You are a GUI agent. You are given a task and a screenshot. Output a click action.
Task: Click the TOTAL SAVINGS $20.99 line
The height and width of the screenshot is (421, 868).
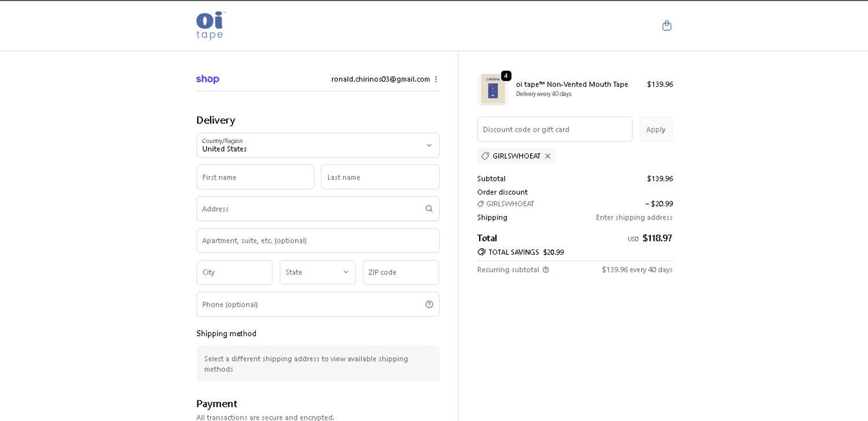(521, 252)
